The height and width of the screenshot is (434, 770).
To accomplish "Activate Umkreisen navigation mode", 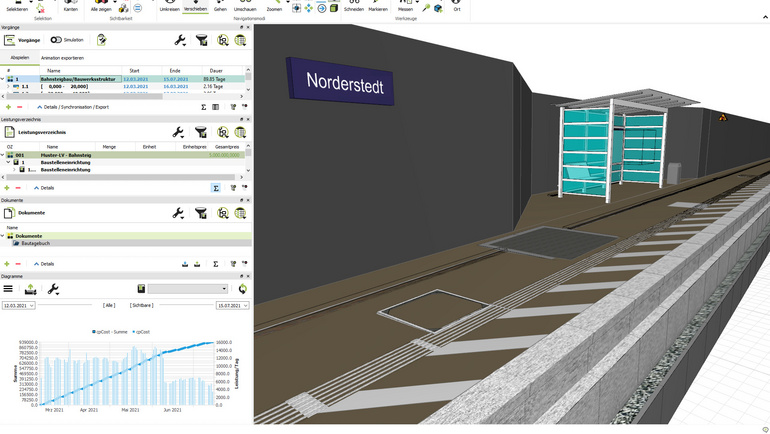I will coord(169,6).
